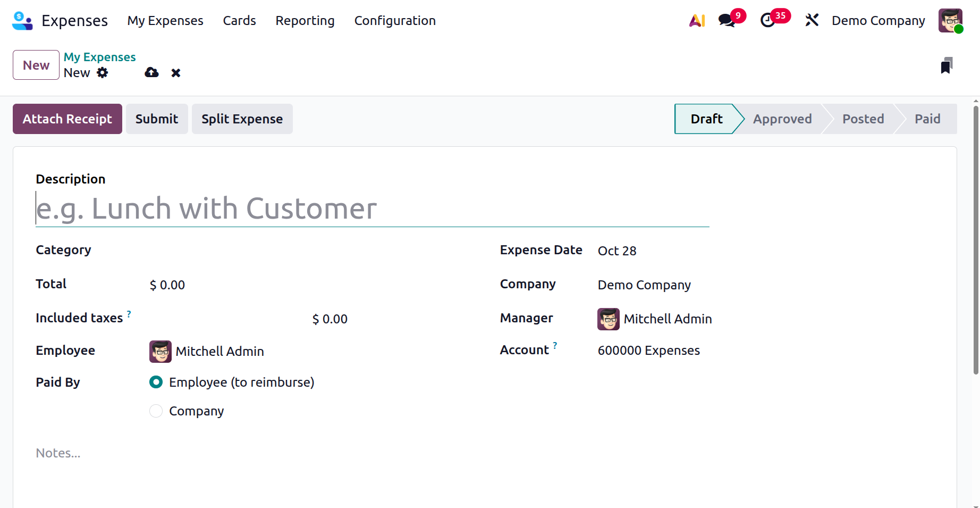Click the Approved status stage
This screenshot has width=980, height=508.
[782, 119]
